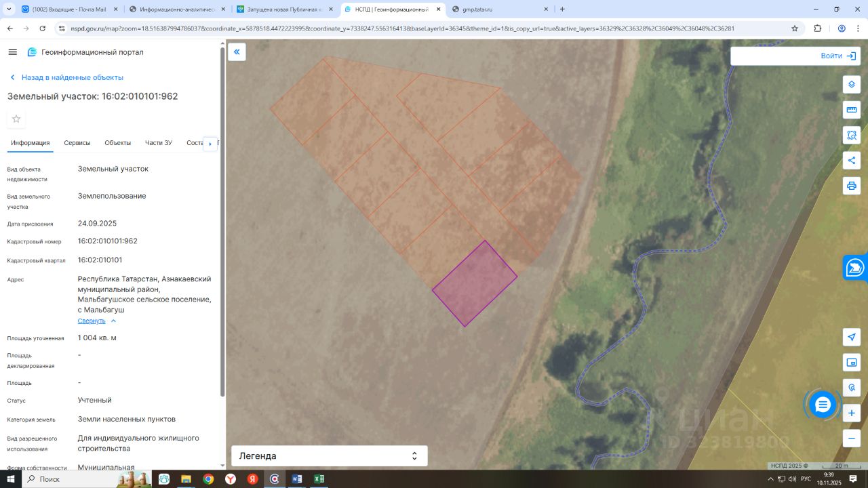Open File Explorer from the taskbar
The height and width of the screenshot is (488, 868).
click(x=186, y=479)
